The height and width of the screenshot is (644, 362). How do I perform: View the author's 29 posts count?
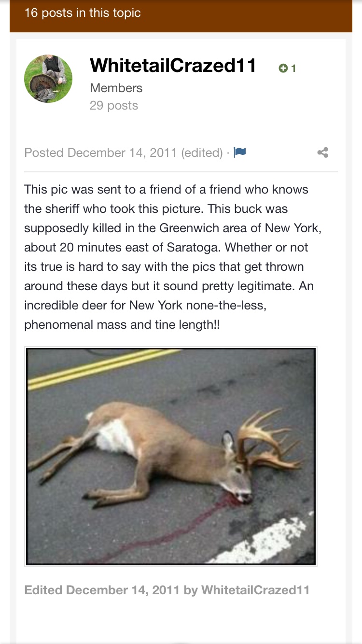114,105
